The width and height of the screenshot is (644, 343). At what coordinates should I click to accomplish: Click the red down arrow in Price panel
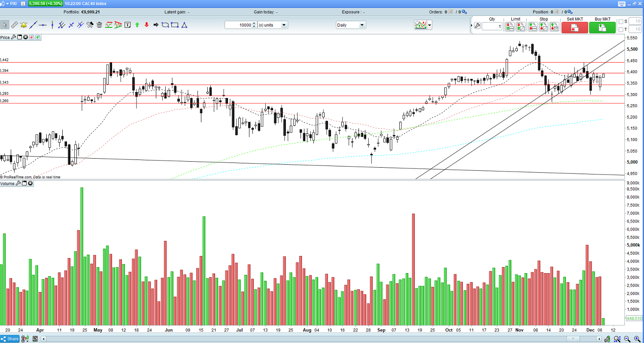(x=32, y=37)
